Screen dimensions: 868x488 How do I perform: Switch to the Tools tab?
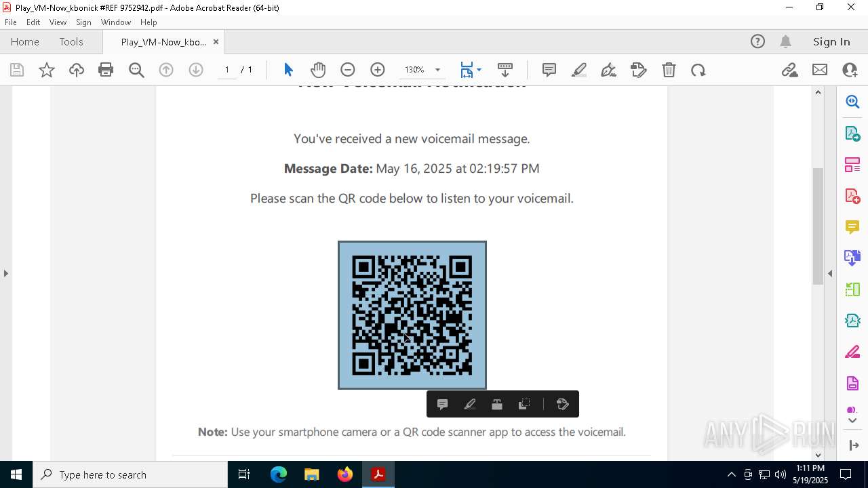(71, 41)
